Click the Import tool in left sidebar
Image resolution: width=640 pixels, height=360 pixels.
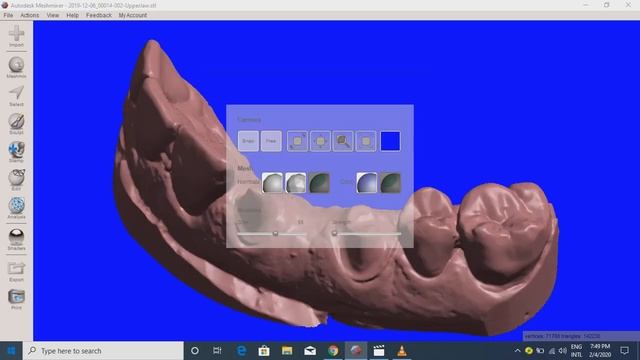click(x=16, y=36)
